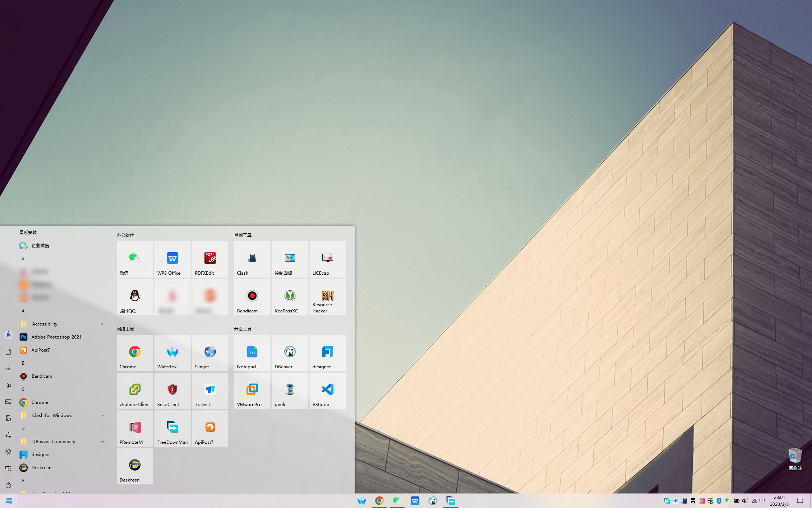The height and width of the screenshot is (508, 812).
Task: Click the Windows Start button
Action: tap(9, 501)
